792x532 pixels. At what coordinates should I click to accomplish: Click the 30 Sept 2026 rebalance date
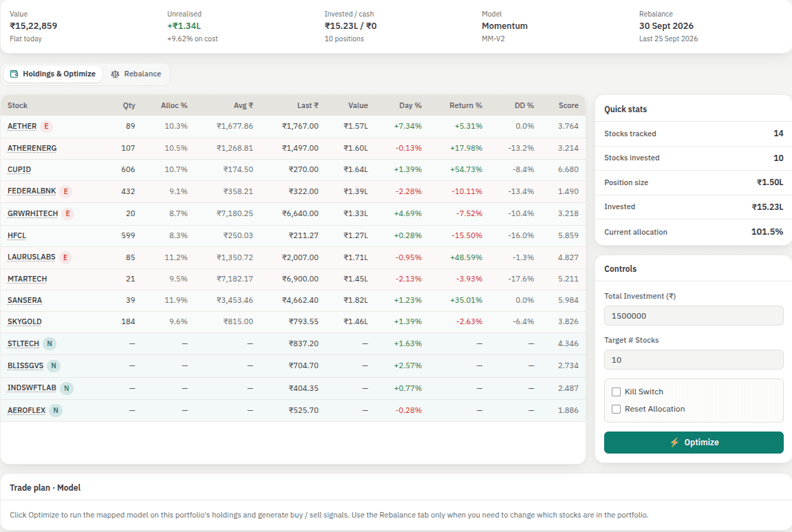(666, 25)
